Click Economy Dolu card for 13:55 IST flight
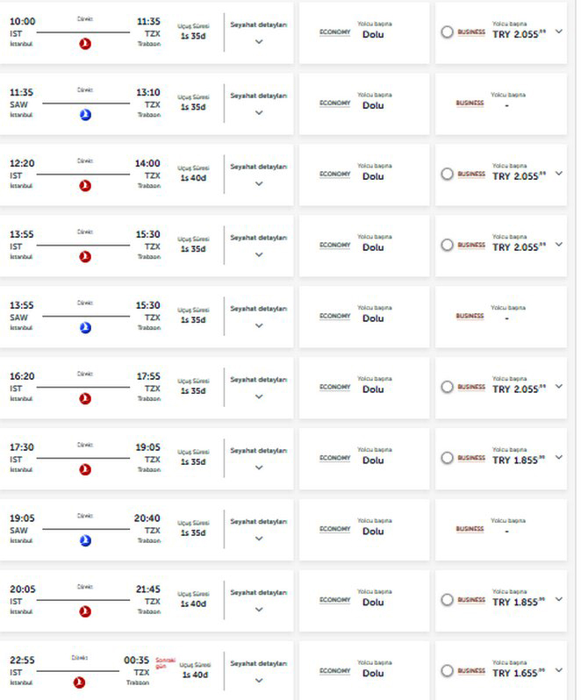The image size is (588, 700). [363, 246]
